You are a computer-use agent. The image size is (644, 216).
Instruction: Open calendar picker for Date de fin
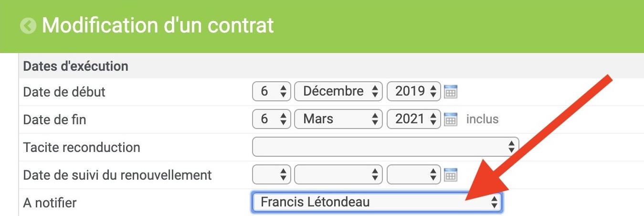451,119
